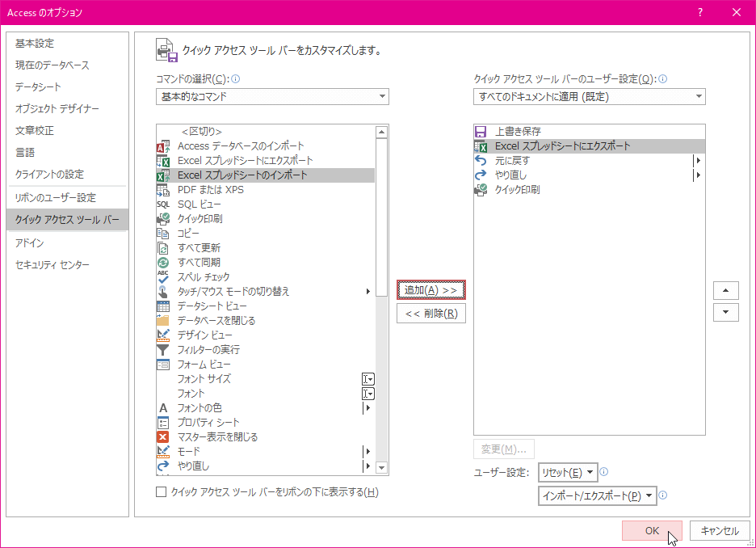756x548 pixels.
Task: Select Excel スプレッドシートにエクスポート in right list
Action: coord(589,146)
